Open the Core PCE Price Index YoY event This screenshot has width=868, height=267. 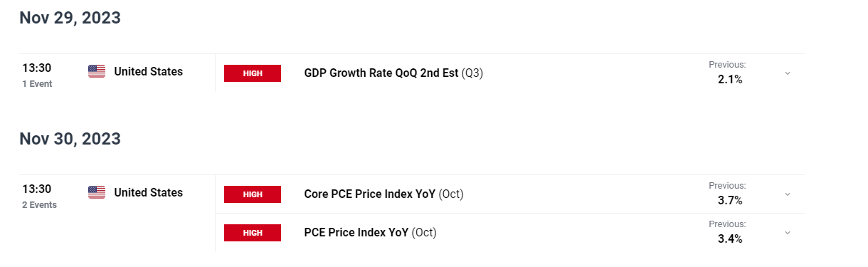click(383, 194)
